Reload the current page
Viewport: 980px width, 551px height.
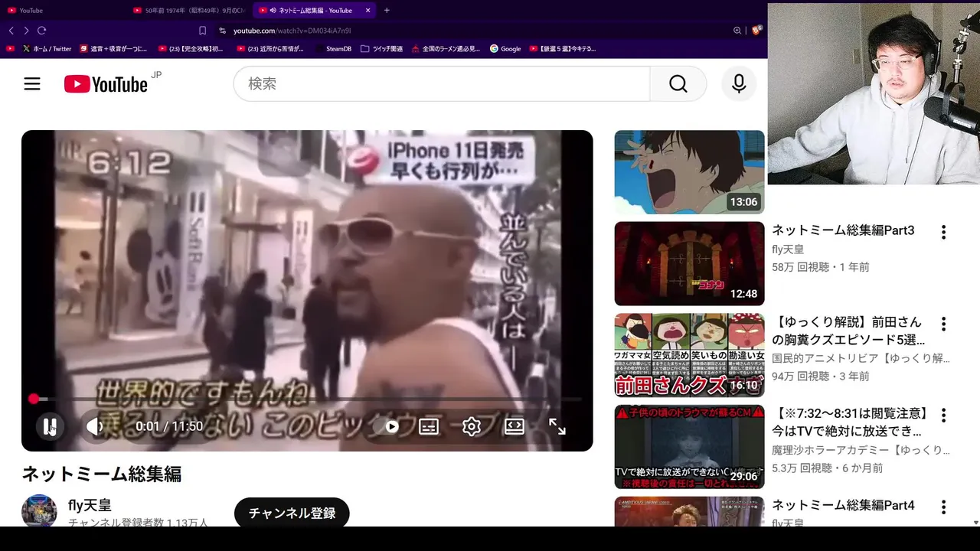pyautogui.click(x=41, y=31)
